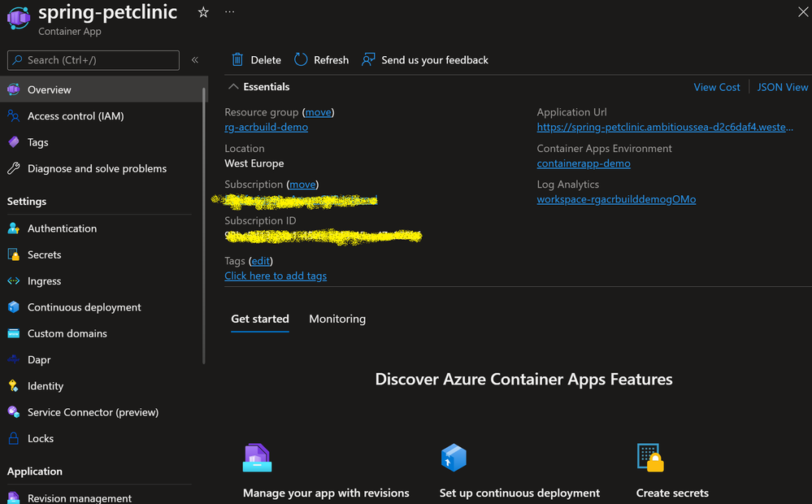The height and width of the screenshot is (504, 812).
Task: Click the Delete button label
Action: (x=266, y=60)
